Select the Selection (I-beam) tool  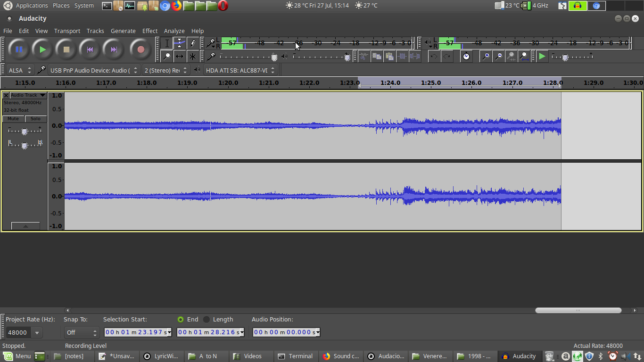coord(167,43)
